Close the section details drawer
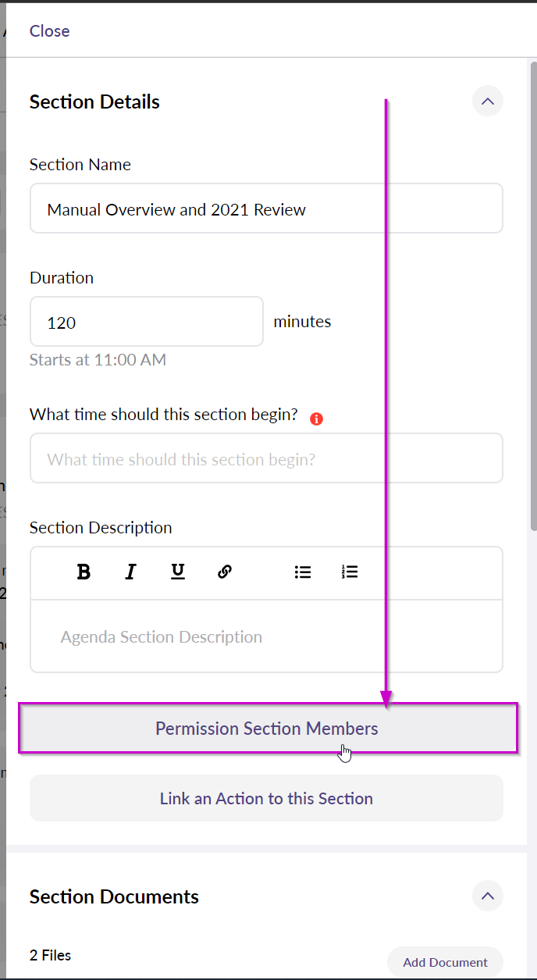537x980 pixels. tap(49, 31)
